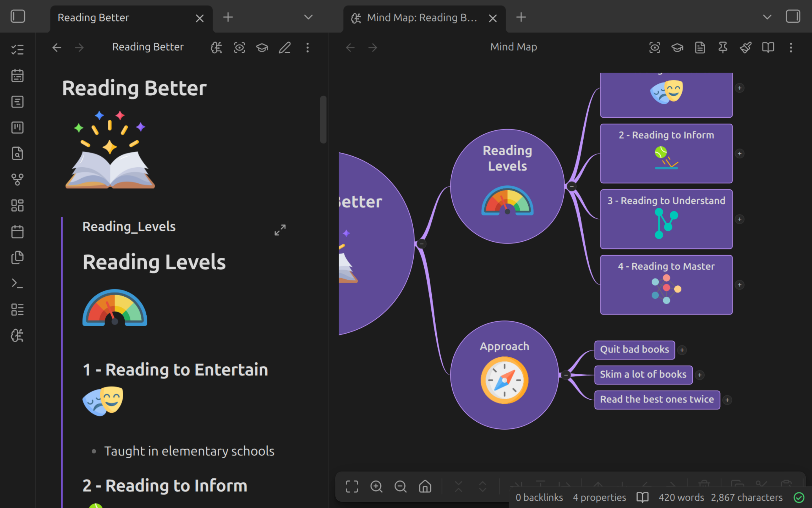Click the square-bullet list icon in the ribbon

click(x=17, y=309)
